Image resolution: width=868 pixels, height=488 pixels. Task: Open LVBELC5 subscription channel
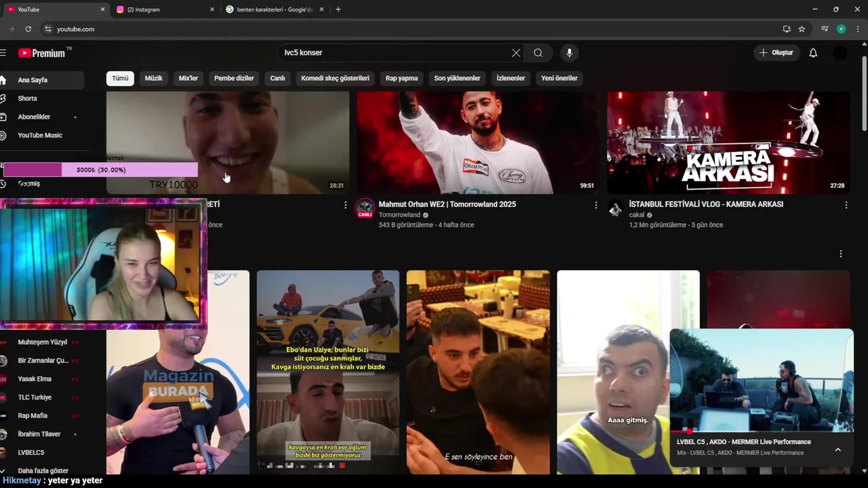pos(42,452)
